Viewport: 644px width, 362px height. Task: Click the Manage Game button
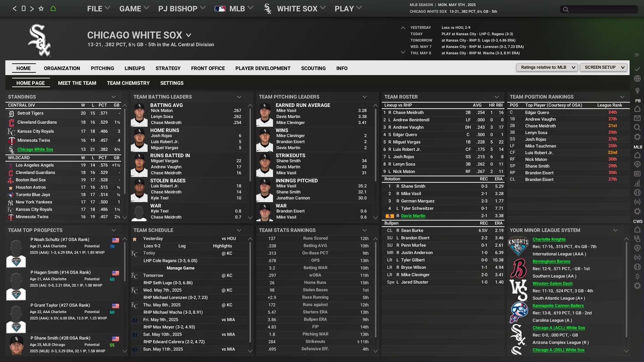click(x=180, y=268)
